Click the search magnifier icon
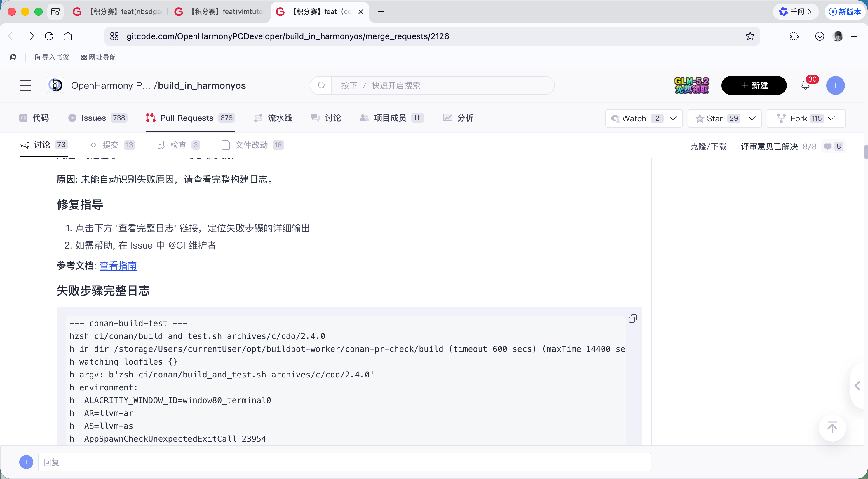Screen dimensions: 868x479 click(322, 85)
